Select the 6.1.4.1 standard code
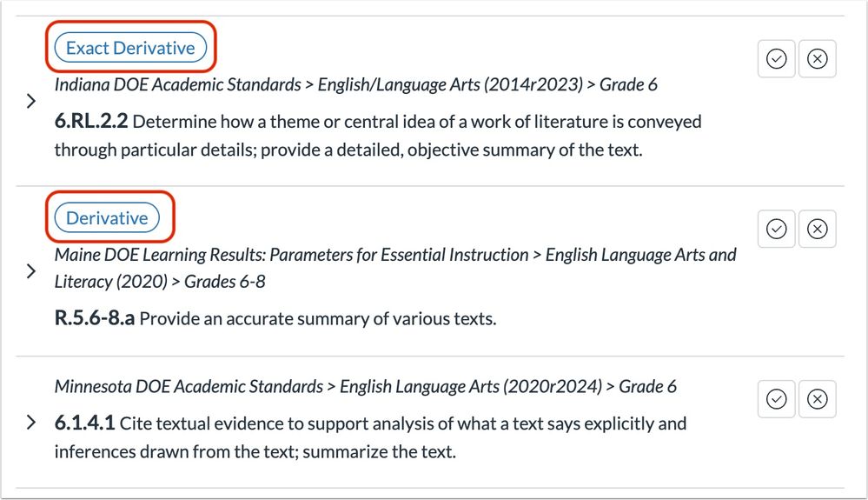This screenshot has height=500, width=868. [x=84, y=423]
